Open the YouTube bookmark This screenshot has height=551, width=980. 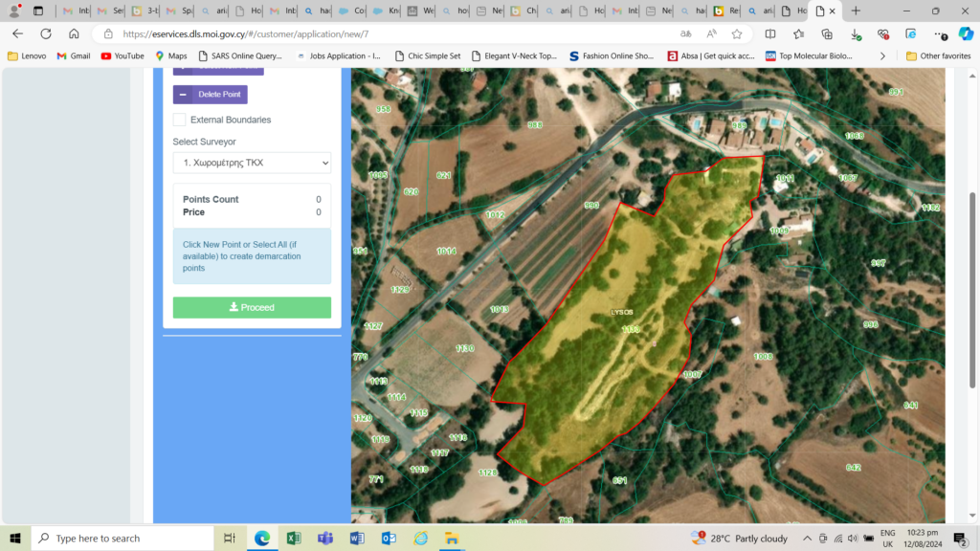(x=122, y=55)
